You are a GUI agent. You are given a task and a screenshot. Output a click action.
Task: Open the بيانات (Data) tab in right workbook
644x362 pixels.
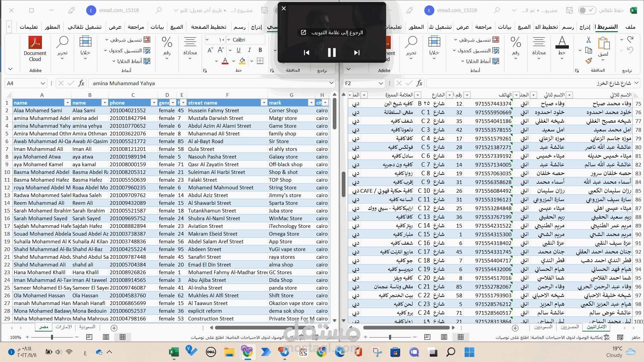tap(504, 27)
